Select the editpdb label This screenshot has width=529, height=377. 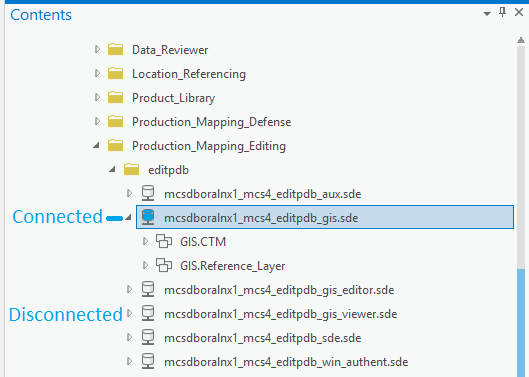168,170
